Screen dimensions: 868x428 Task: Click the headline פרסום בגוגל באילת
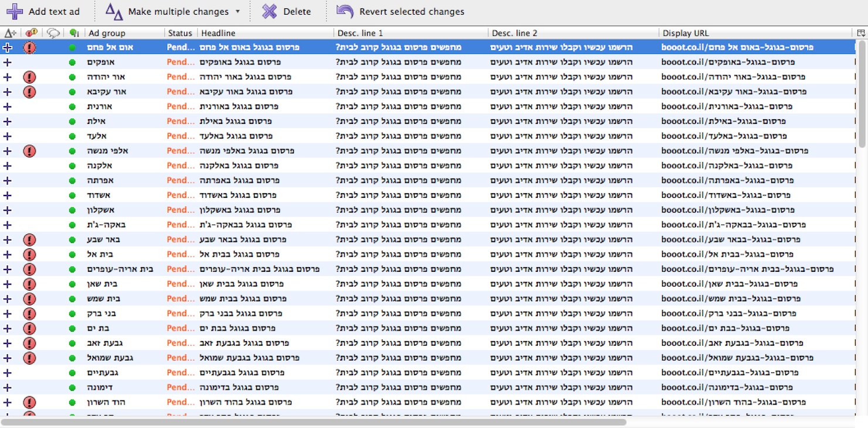pos(237,121)
